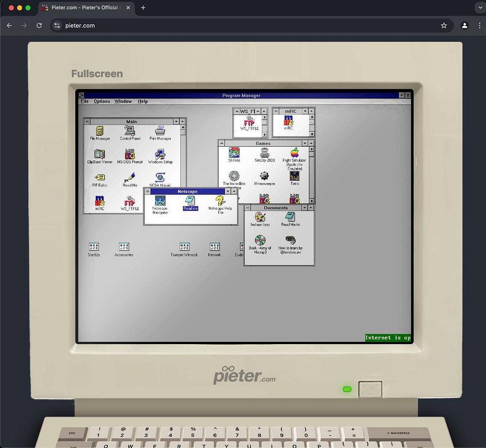Open the Netscape window control menu box

point(148,191)
